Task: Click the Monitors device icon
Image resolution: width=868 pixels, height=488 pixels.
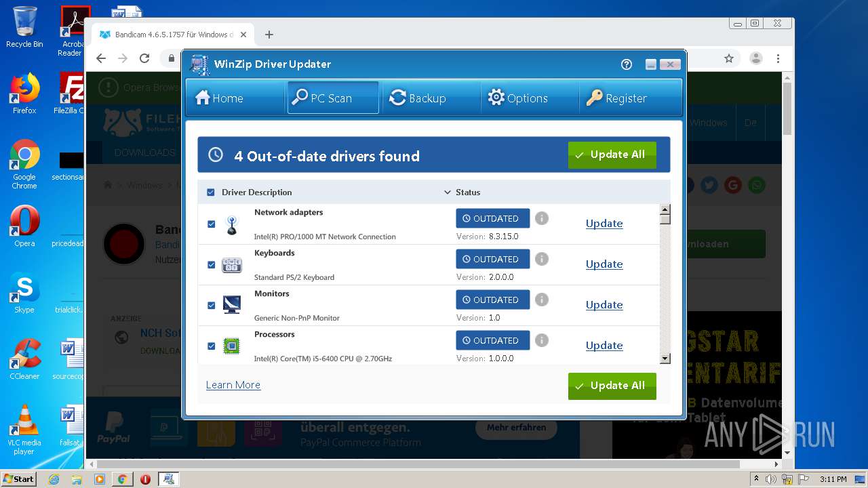Action: 232,305
